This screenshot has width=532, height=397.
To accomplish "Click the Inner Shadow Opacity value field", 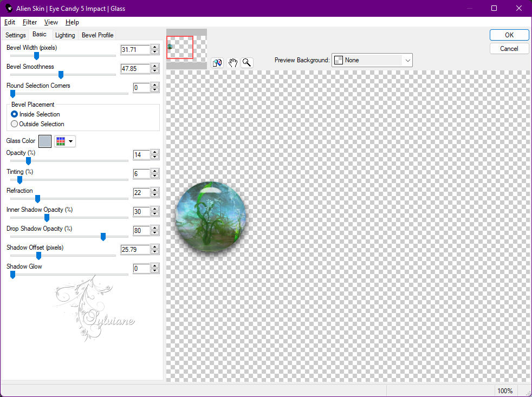I will [141, 212].
